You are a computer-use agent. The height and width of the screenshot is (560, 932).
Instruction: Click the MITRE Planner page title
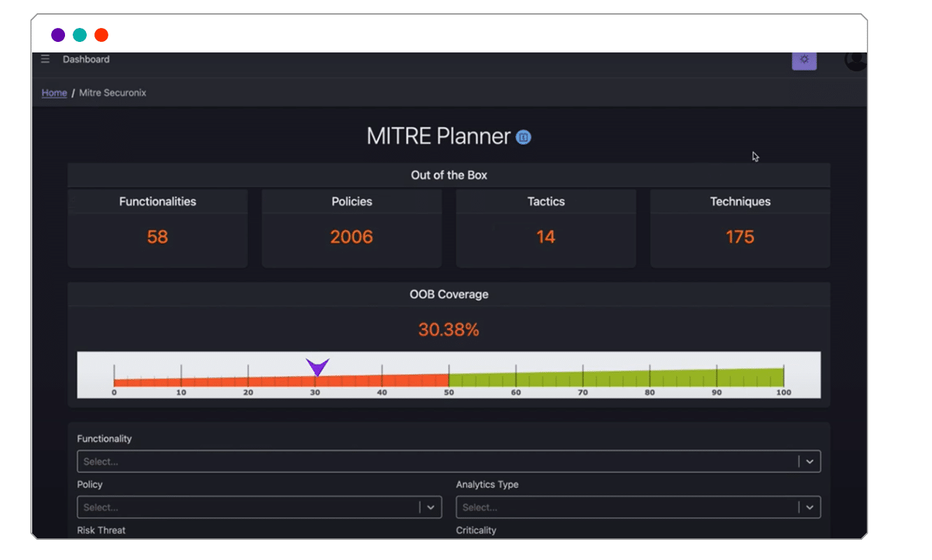coord(438,136)
